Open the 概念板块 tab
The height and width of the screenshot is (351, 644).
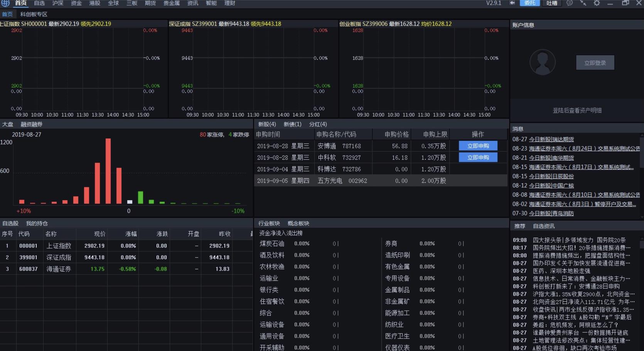(298, 223)
